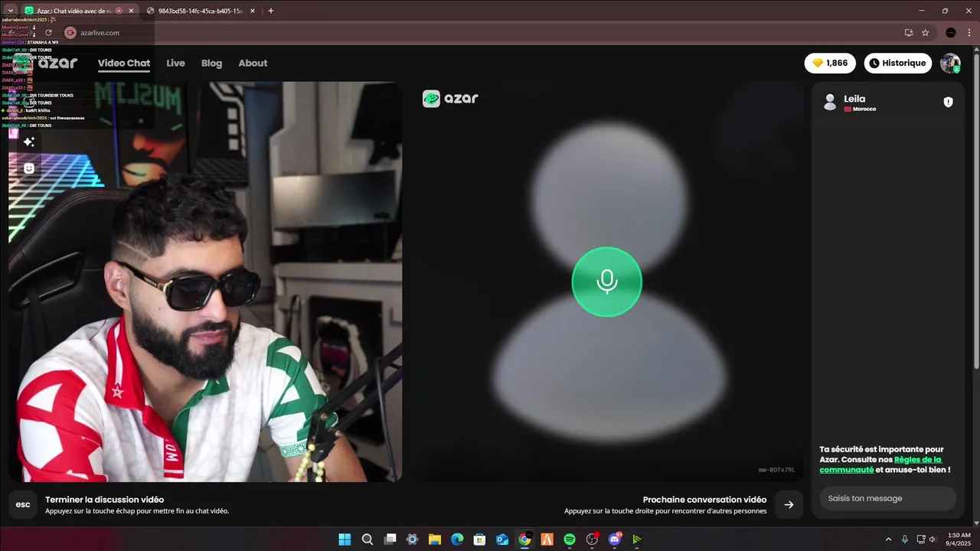Open Task View in the taskbar

(390, 540)
